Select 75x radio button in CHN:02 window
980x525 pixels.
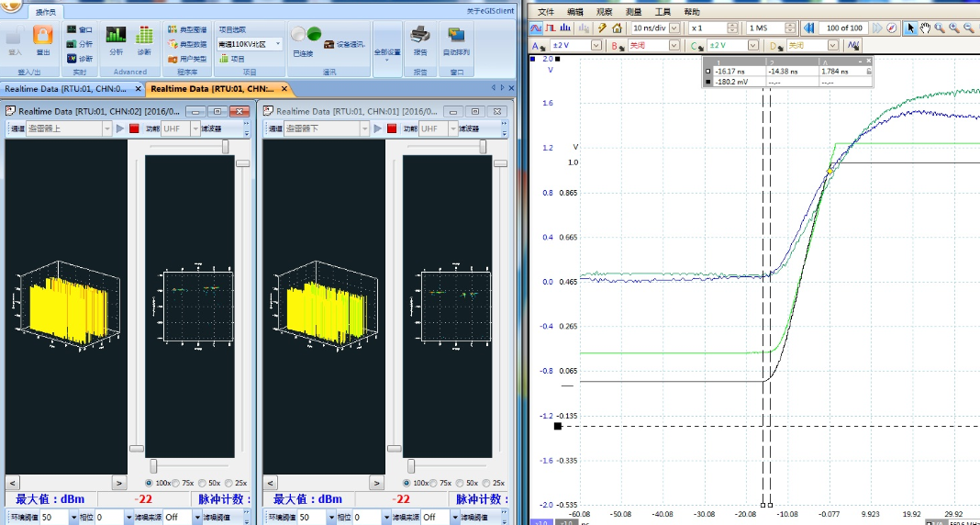175,483
